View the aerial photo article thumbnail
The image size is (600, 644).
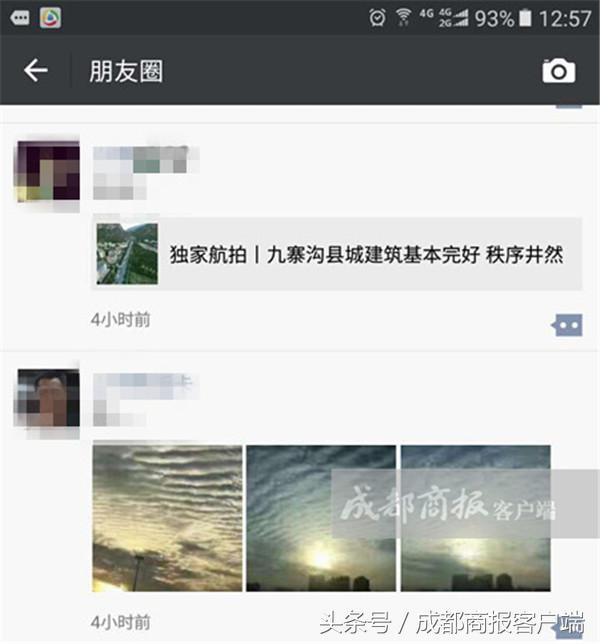(127, 254)
